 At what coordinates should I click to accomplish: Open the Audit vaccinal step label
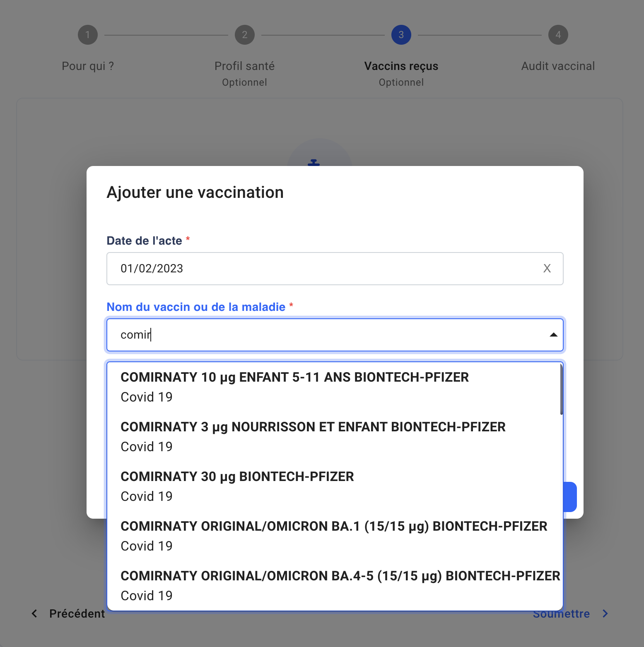558,66
